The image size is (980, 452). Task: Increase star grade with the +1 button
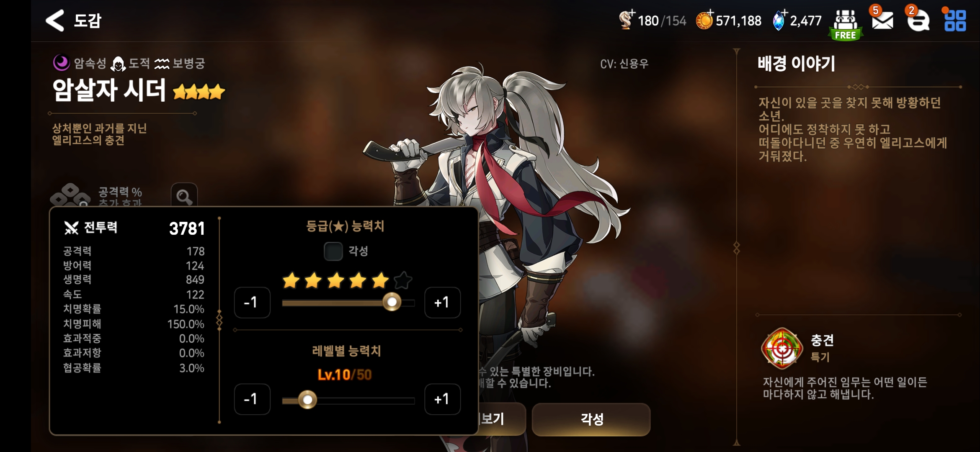(442, 302)
